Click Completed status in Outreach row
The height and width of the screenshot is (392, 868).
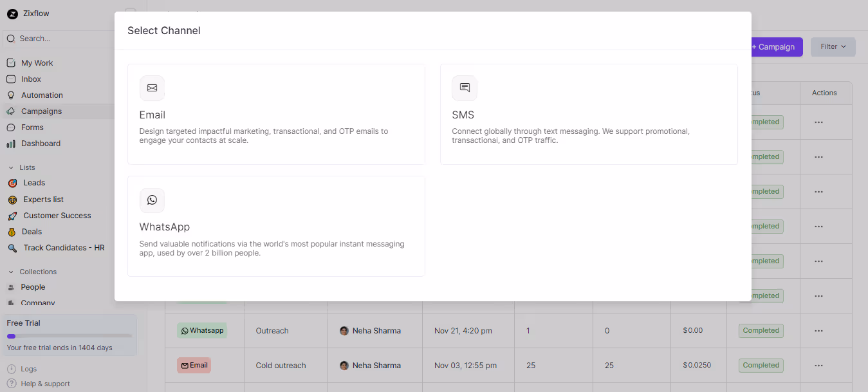761,331
